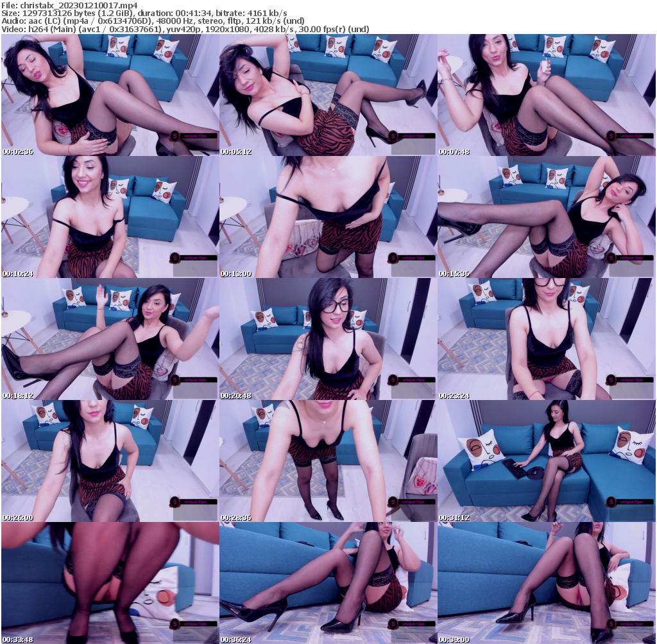
Task: Click the frame showing 00:15:36
Action: [547, 215]
